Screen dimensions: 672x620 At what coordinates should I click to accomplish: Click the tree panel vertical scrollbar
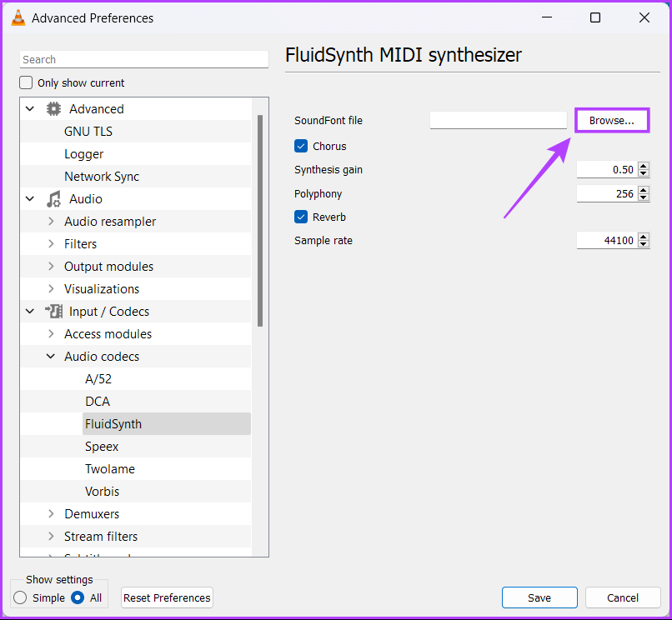(260, 221)
